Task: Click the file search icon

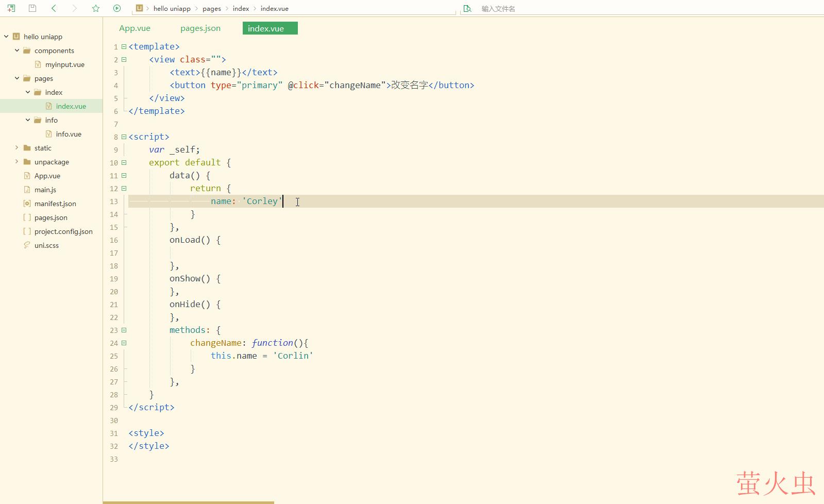Action: pos(467,8)
